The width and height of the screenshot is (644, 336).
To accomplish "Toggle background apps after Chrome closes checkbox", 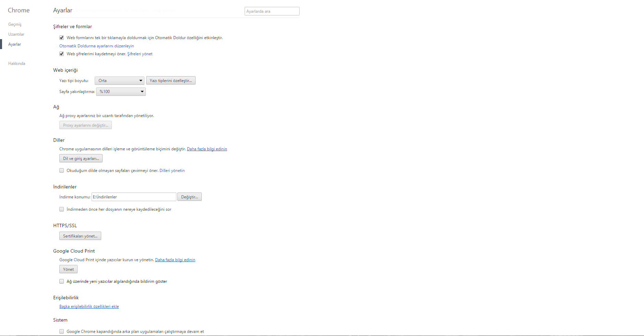I will pos(62,332).
